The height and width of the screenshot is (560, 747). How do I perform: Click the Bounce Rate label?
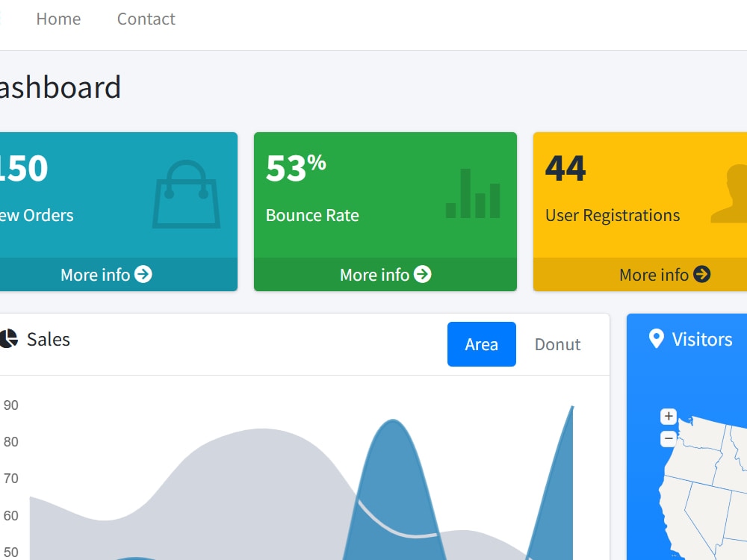pyautogui.click(x=312, y=215)
